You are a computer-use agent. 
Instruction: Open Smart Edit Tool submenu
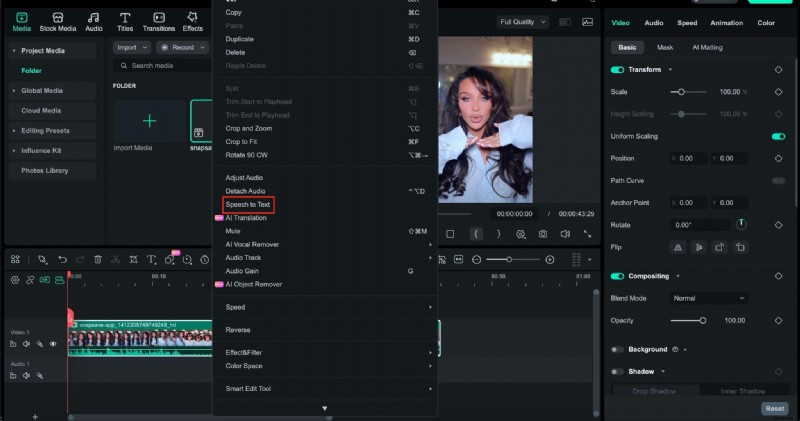[x=325, y=389]
